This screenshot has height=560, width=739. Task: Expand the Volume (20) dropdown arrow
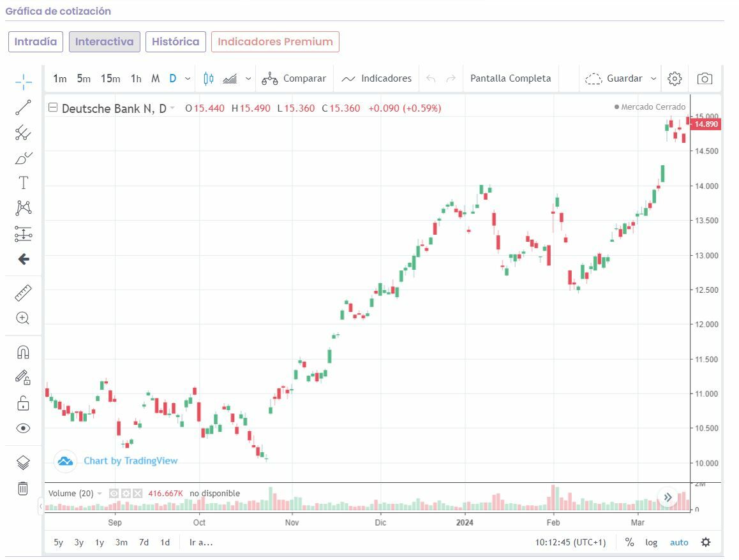(x=100, y=494)
